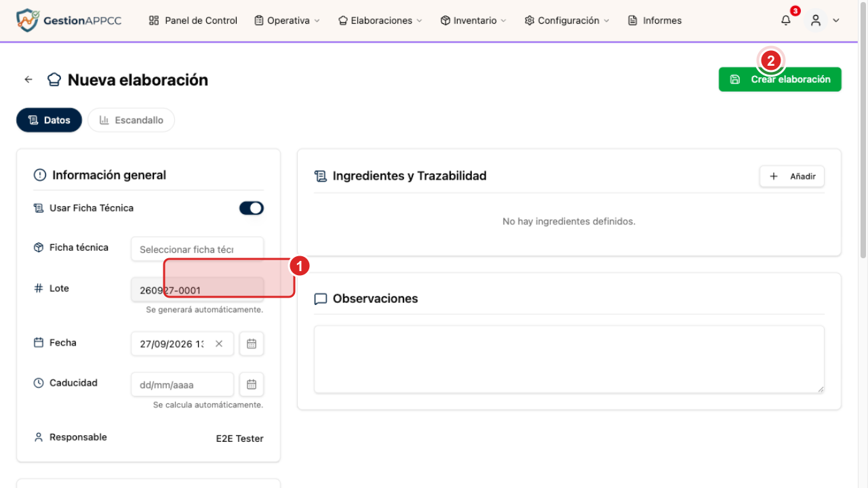Open the Fecha calendar picker icon
Viewport: 868px width, 488px height.
pyautogui.click(x=252, y=344)
